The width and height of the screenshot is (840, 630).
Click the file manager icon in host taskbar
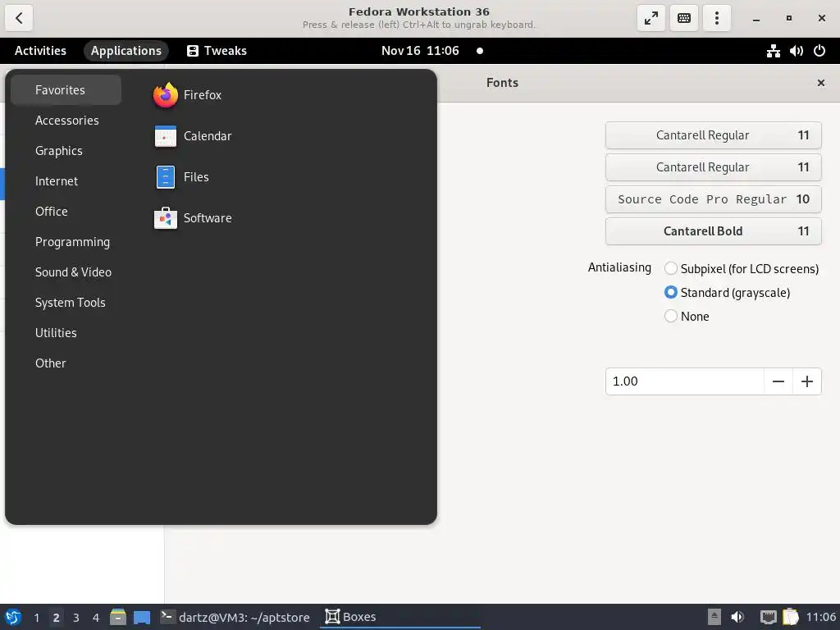(118, 617)
